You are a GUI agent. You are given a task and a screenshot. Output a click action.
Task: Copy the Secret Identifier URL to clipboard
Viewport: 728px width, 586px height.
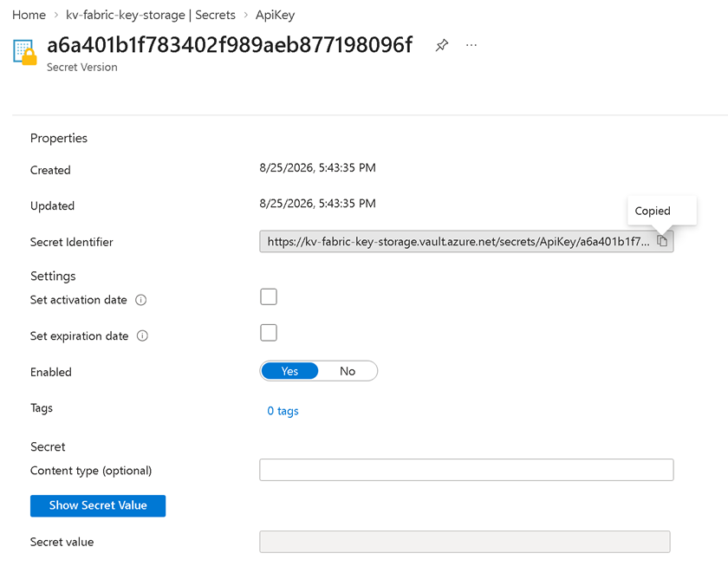pyautogui.click(x=662, y=241)
